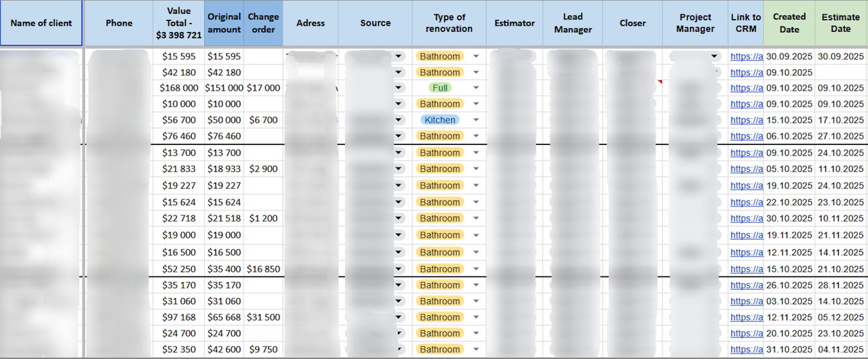The width and height of the screenshot is (868, 359).
Task: Select the 19.11.2025 created date cell
Action: click(789, 236)
